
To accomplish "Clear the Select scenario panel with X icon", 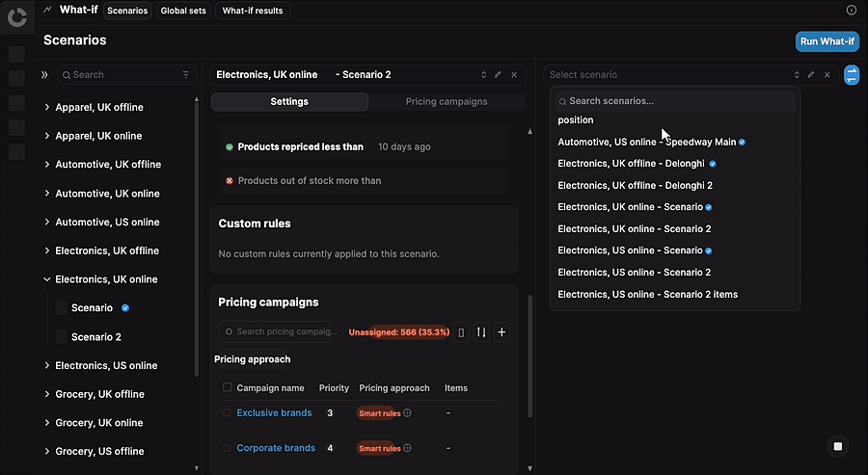I will click(827, 74).
